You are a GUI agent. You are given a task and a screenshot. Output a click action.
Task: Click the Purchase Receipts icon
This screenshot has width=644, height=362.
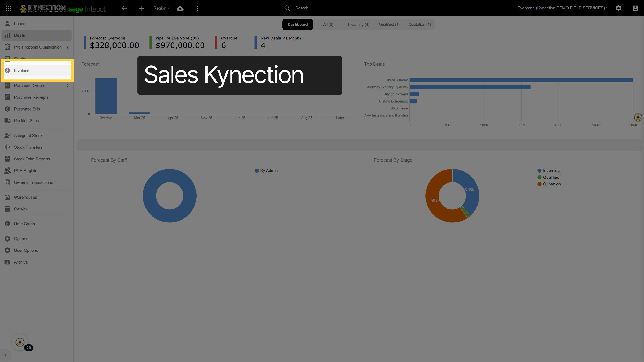[x=8, y=97]
